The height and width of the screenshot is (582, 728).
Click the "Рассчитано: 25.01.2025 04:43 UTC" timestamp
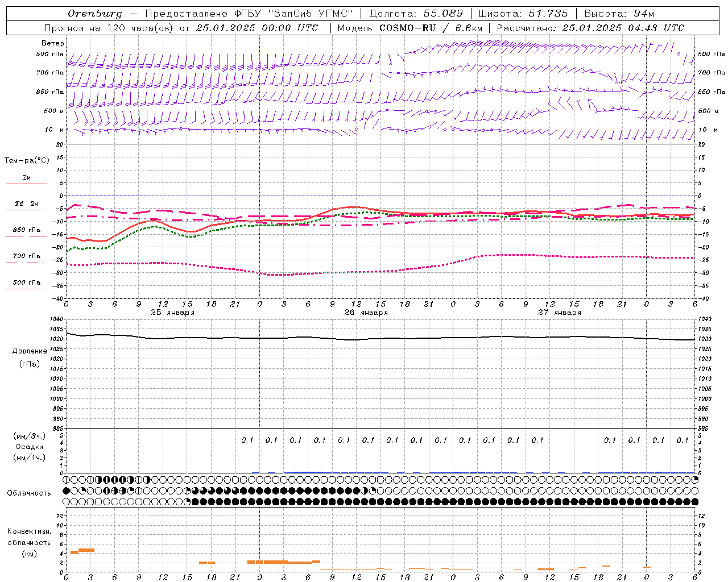tap(590, 28)
